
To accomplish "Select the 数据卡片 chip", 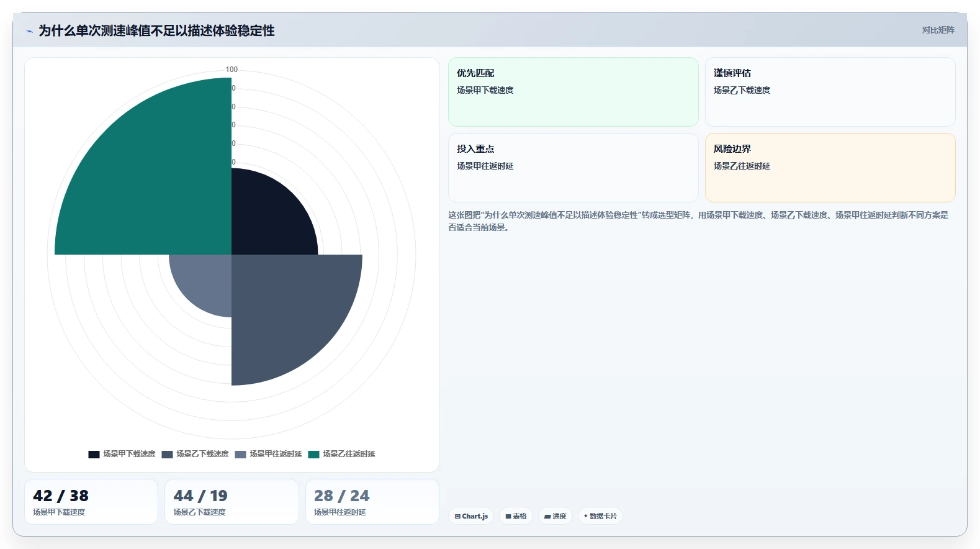I will coord(600,516).
